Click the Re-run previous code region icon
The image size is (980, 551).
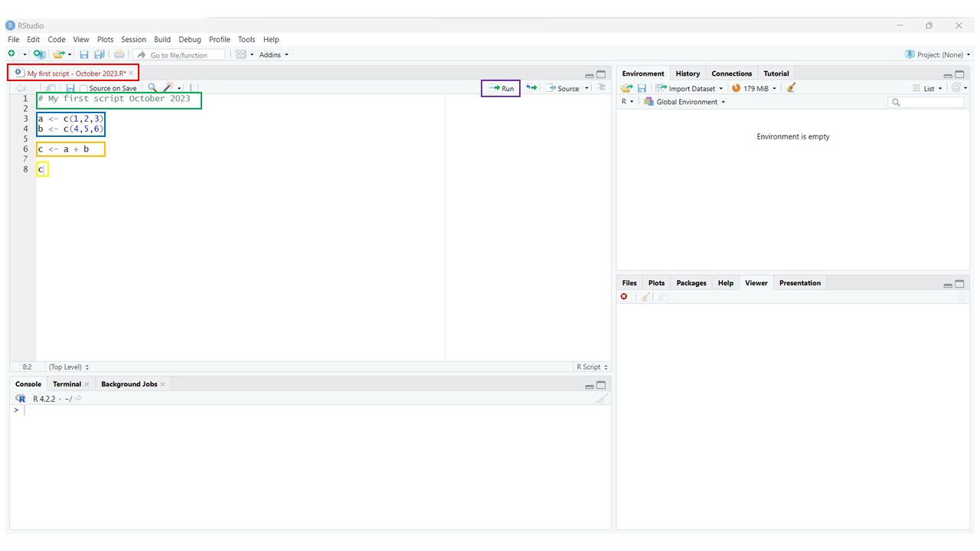click(531, 88)
